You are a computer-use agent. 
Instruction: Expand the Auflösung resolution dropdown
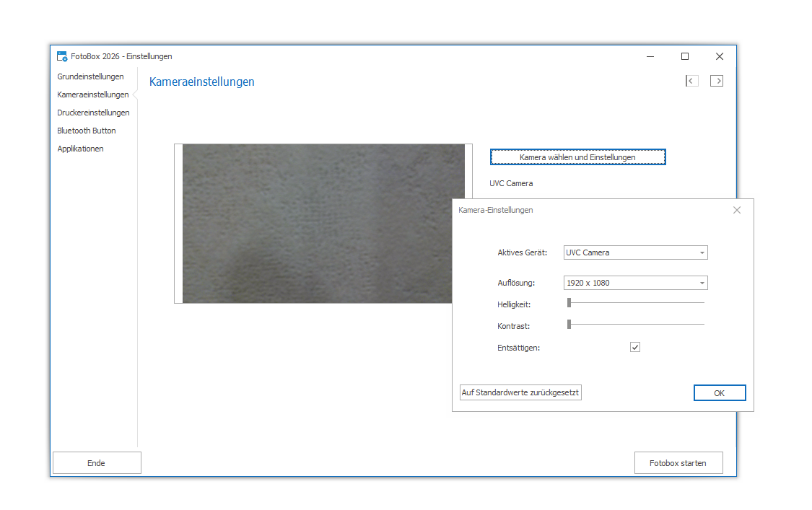(702, 283)
